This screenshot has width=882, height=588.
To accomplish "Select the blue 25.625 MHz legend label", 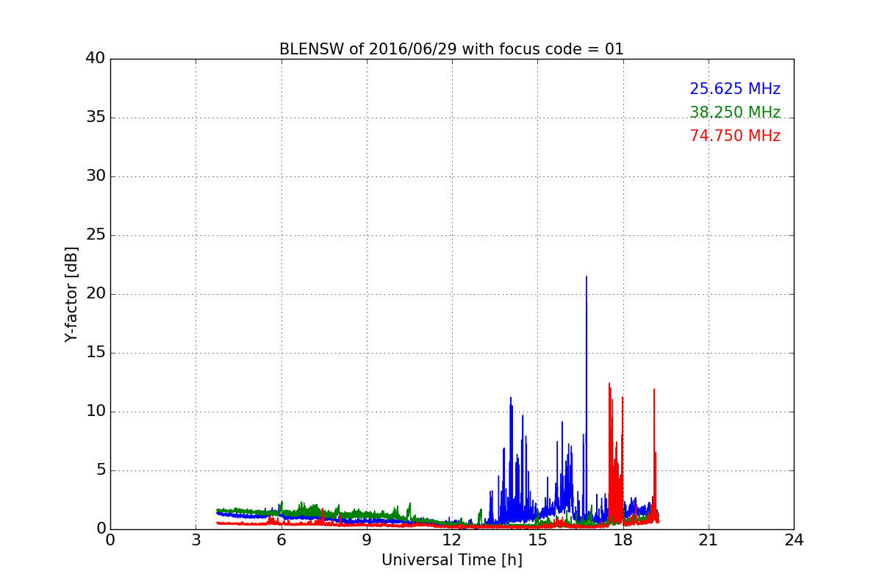I will click(735, 89).
